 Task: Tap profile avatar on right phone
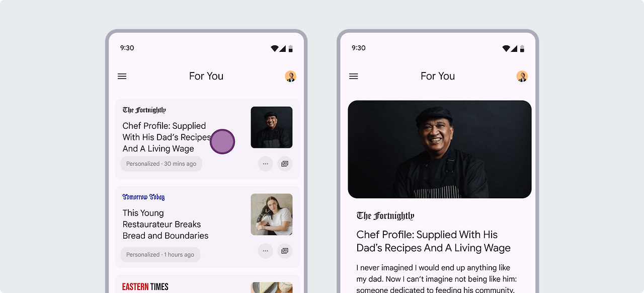point(522,77)
